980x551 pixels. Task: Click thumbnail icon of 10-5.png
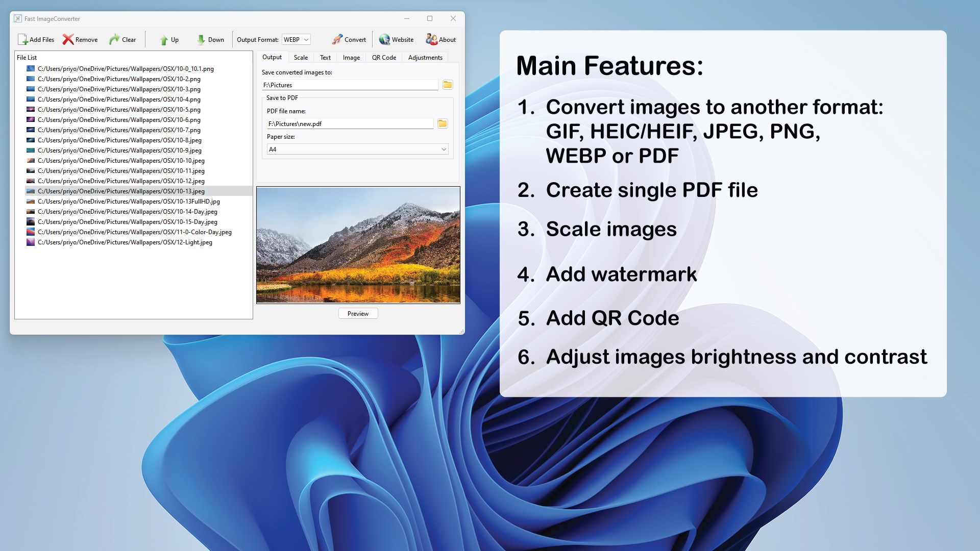click(x=31, y=110)
